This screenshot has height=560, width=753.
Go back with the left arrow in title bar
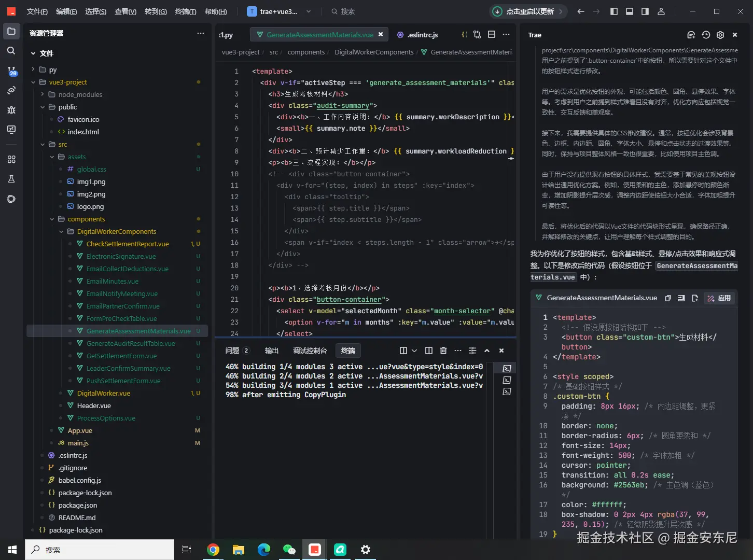click(581, 11)
